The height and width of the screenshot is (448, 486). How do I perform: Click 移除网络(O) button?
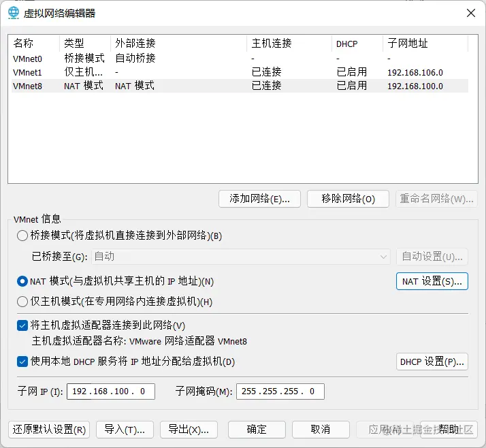coord(348,199)
